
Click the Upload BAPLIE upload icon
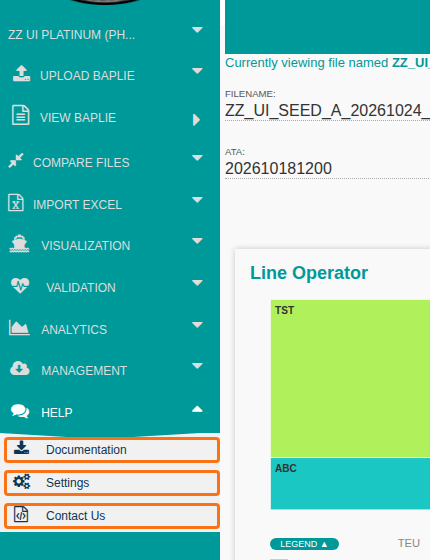(21, 73)
